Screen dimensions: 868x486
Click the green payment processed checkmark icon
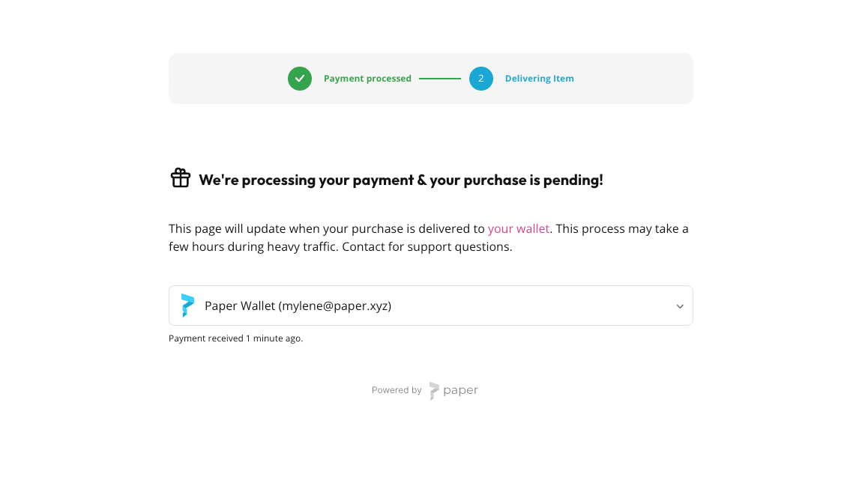click(300, 79)
